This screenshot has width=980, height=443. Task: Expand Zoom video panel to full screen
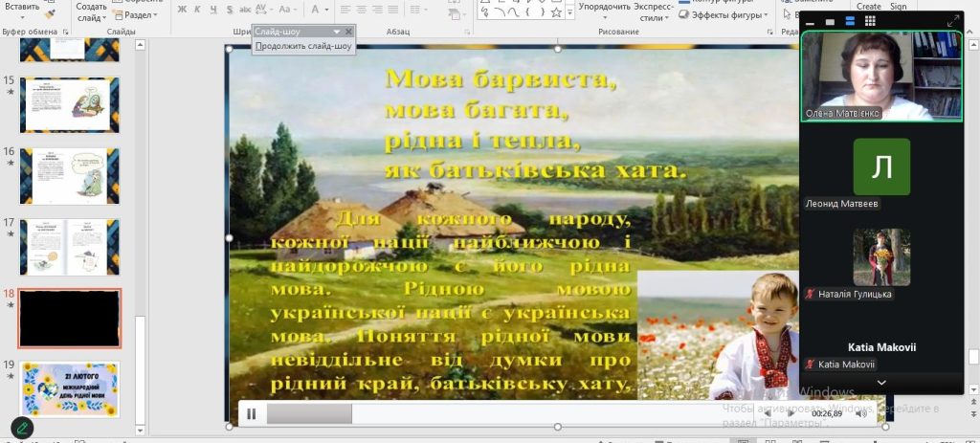953,21
